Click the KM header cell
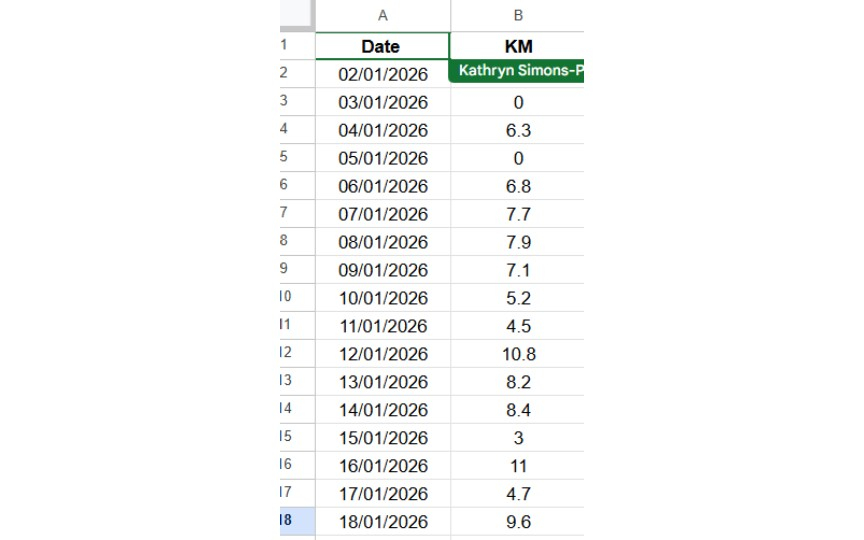Screen dimensions: 864x540 pos(517,46)
